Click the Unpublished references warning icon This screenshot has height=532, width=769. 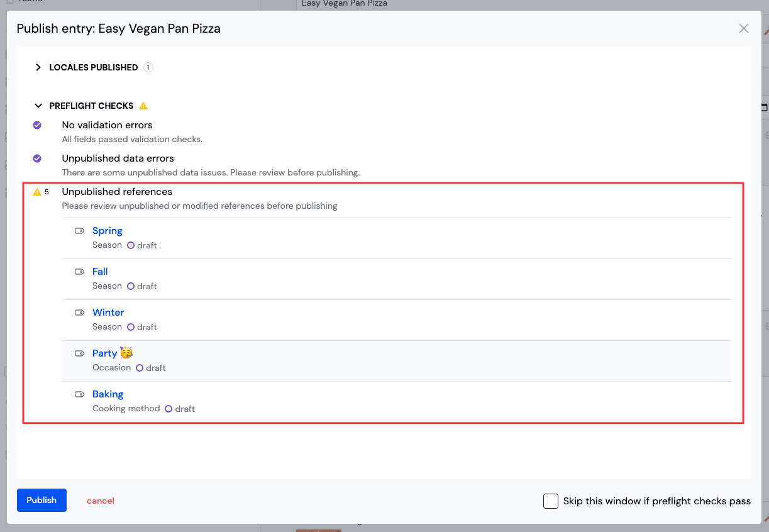[x=37, y=192]
